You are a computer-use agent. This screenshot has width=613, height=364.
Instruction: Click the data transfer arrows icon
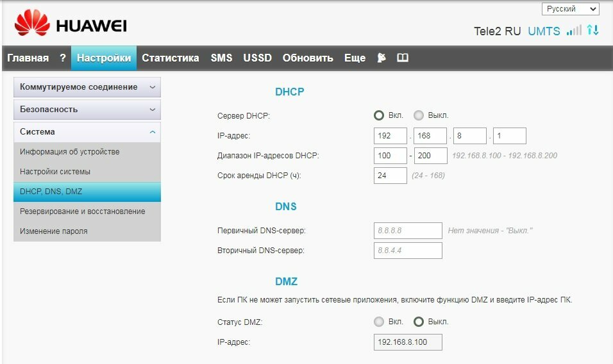point(592,30)
